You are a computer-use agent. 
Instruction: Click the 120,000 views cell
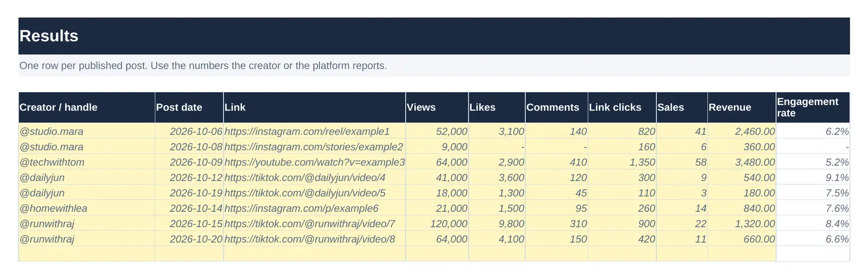437,224
